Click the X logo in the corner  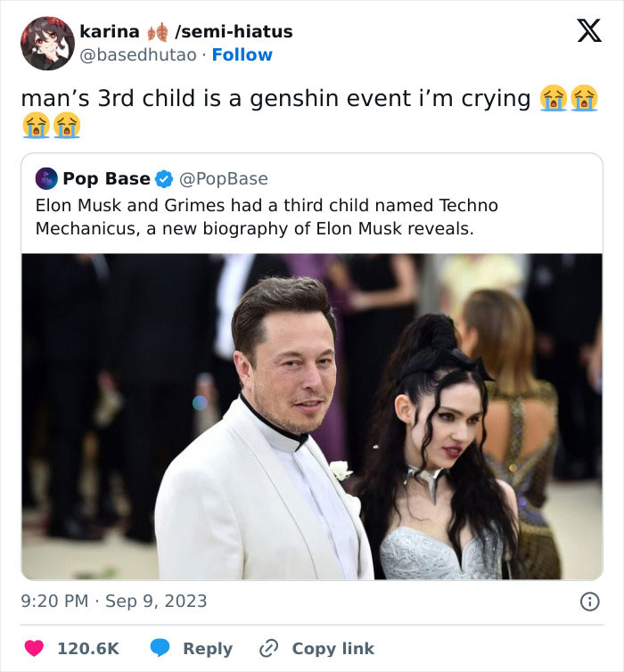click(x=588, y=31)
